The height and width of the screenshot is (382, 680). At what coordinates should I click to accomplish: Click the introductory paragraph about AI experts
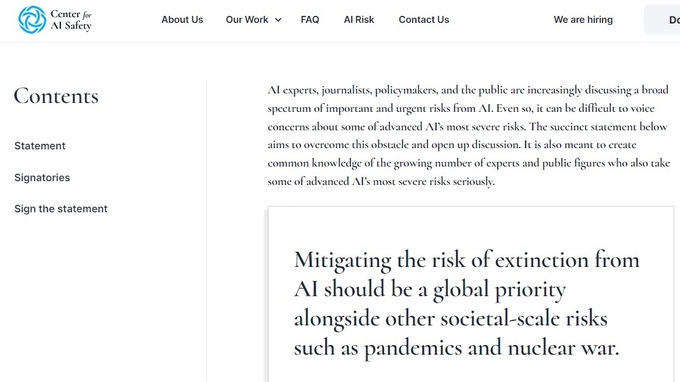point(468,135)
